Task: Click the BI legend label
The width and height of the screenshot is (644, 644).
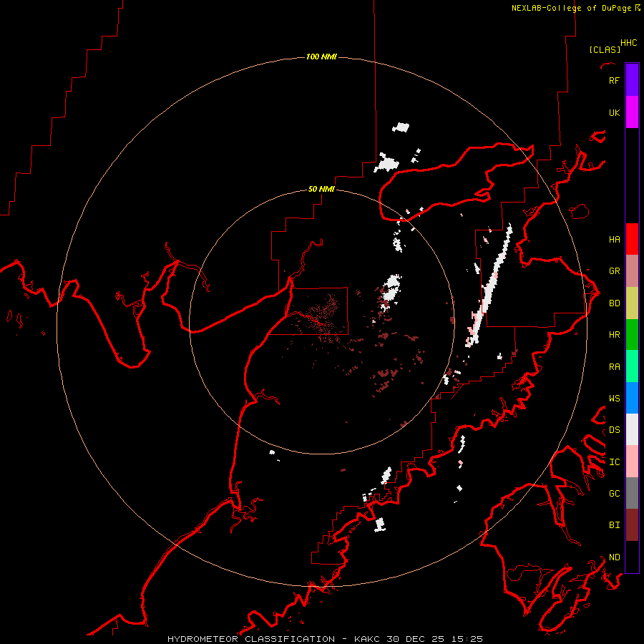Action: 614,525
